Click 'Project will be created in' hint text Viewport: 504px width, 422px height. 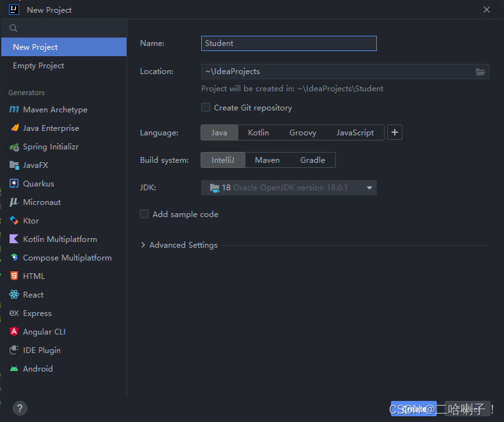pyautogui.click(x=292, y=89)
